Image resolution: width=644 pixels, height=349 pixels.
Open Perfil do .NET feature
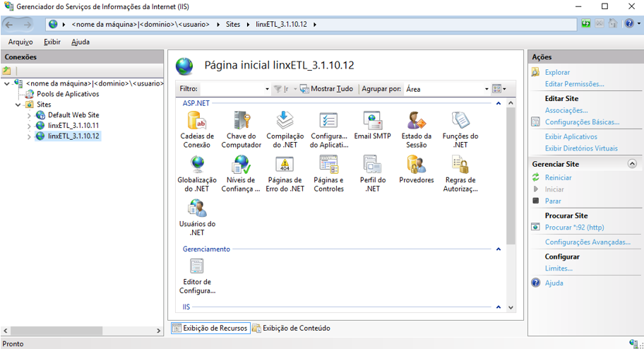coord(373,174)
